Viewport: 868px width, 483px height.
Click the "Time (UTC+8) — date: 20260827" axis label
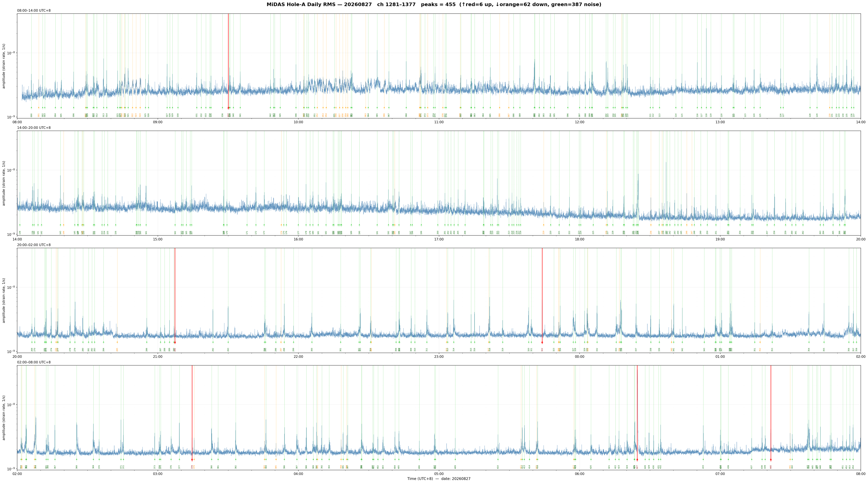click(x=439, y=479)
